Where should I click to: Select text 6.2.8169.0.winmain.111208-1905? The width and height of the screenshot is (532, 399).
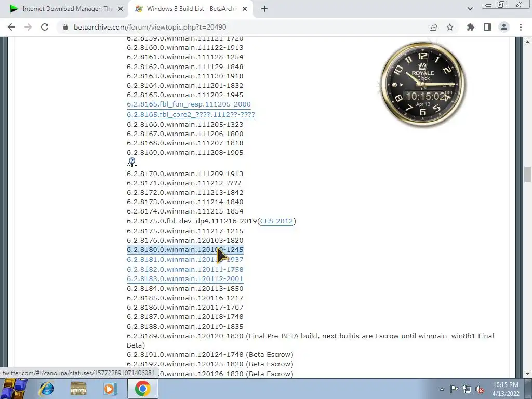pyautogui.click(x=185, y=153)
